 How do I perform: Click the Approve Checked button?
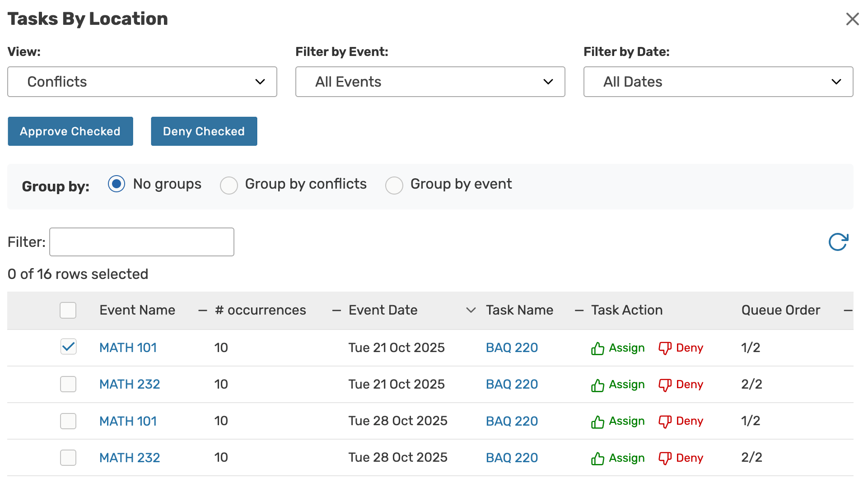70,131
